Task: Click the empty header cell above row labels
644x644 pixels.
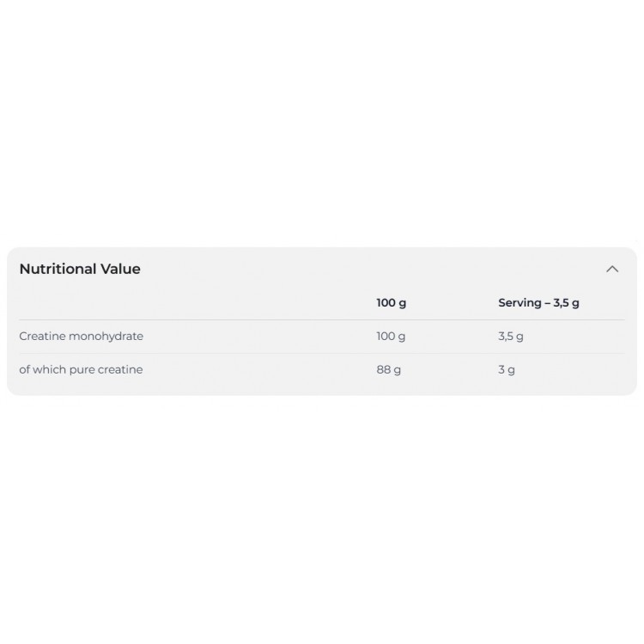Action: point(172,302)
